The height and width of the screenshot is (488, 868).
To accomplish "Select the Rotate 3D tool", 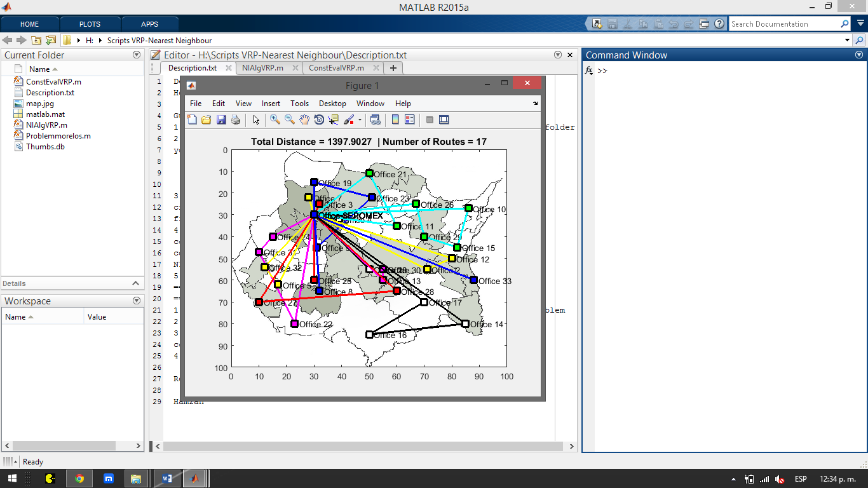I will click(319, 119).
